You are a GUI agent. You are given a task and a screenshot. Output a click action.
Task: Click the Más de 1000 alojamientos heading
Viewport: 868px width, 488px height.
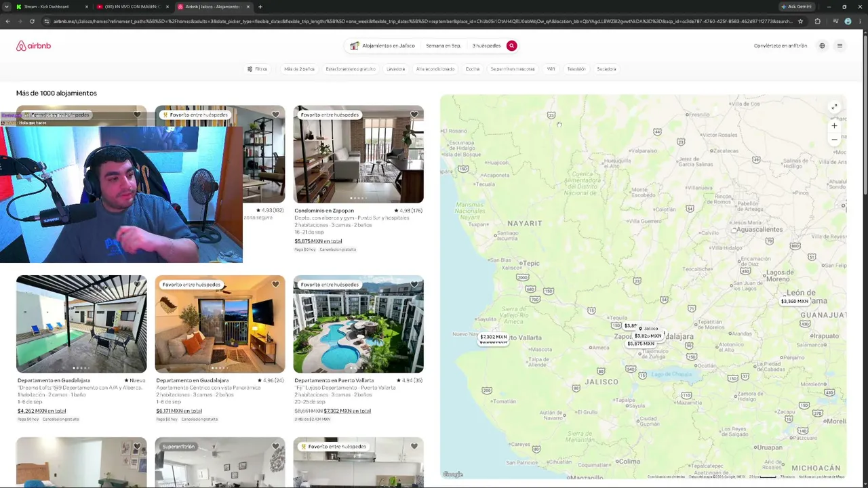56,93
